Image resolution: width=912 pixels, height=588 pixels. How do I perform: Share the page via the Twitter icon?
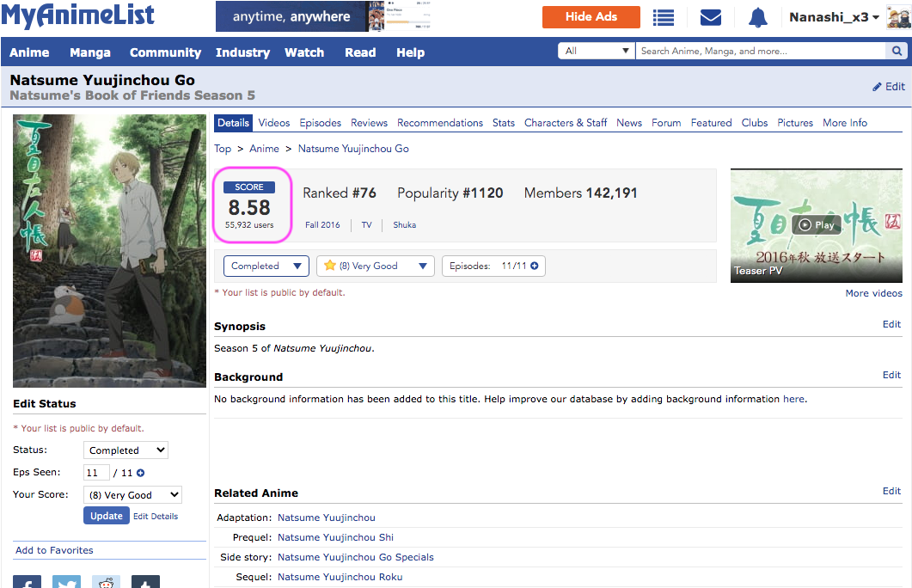[x=66, y=583]
